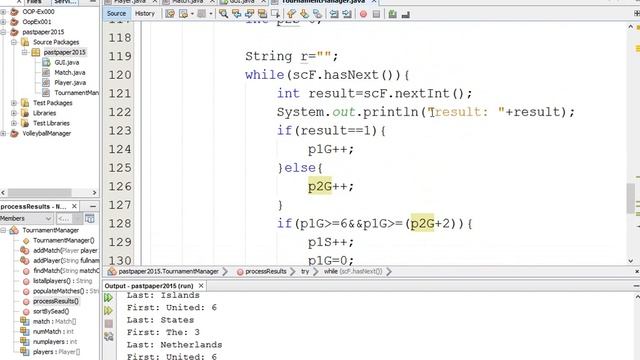Switch to Match.java editor tab
The width and height of the screenshot is (640, 360).
(188, 2)
